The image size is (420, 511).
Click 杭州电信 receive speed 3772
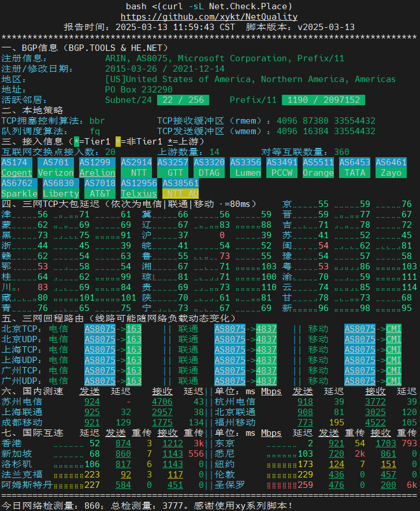(376, 402)
